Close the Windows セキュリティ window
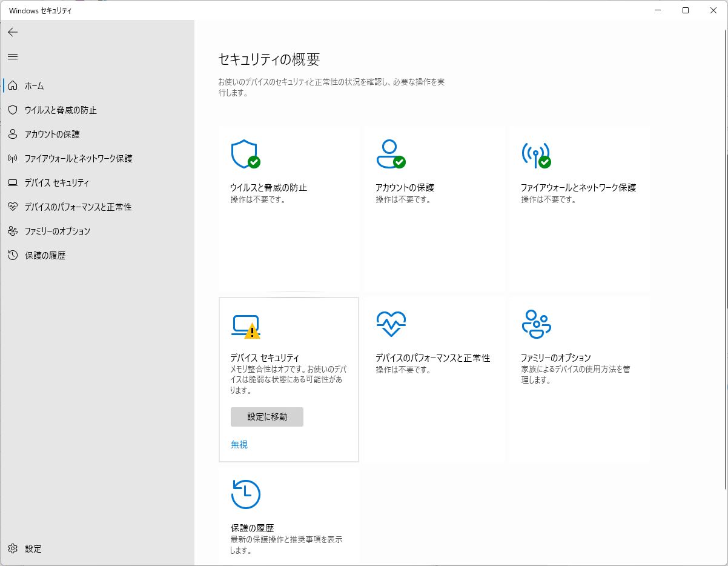Screen dimensions: 728x566 click(x=713, y=10)
